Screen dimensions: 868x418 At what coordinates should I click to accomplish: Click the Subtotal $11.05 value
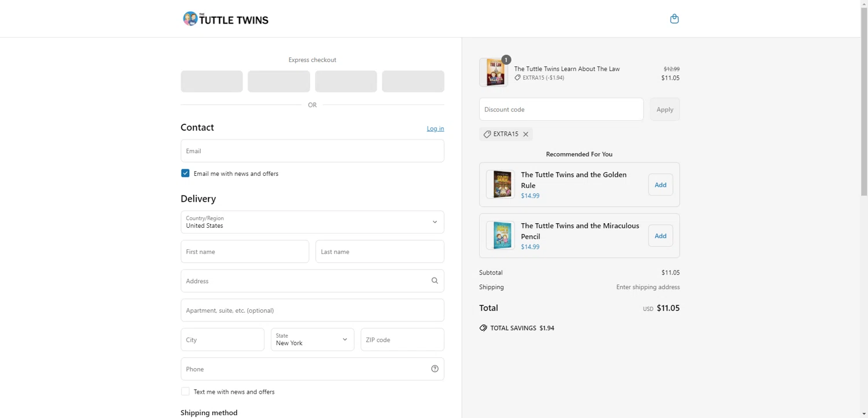[671, 272]
